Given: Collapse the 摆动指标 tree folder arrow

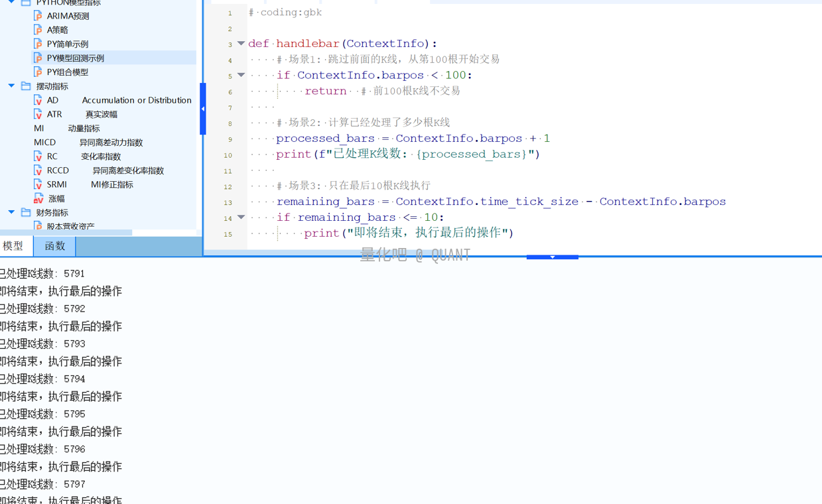Looking at the screenshot, I should coord(11,86).
